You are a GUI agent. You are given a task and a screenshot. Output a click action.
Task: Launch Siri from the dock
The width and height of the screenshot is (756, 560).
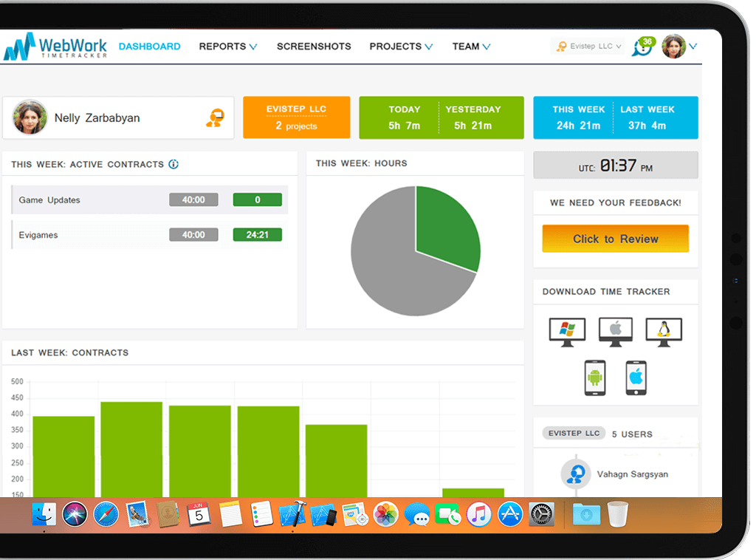(75, 514)
